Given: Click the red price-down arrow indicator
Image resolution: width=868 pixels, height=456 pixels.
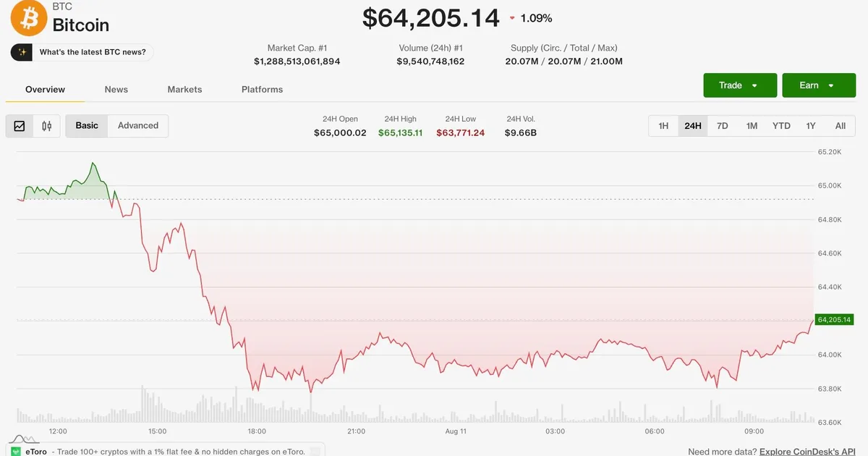Looking at the screenshot, I should [x=512, y=18].
